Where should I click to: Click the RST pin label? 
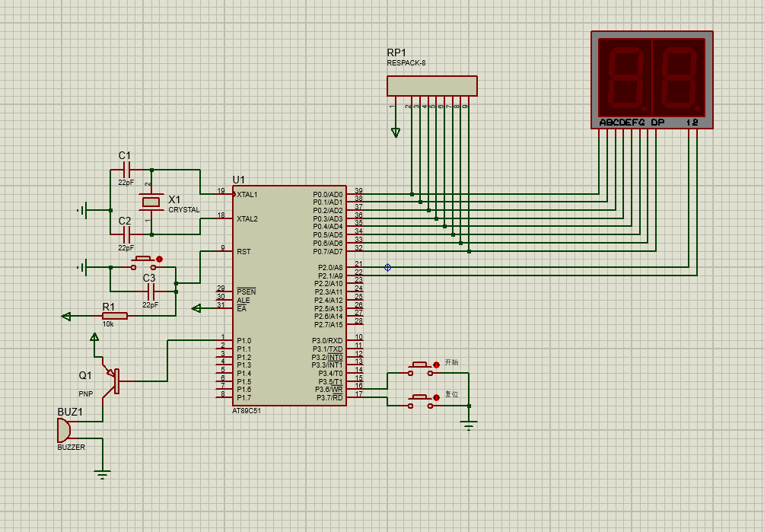point(244,251)
